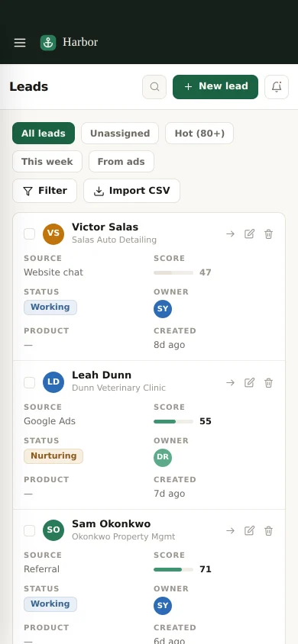Open the leads search icon

coord(154,87)
